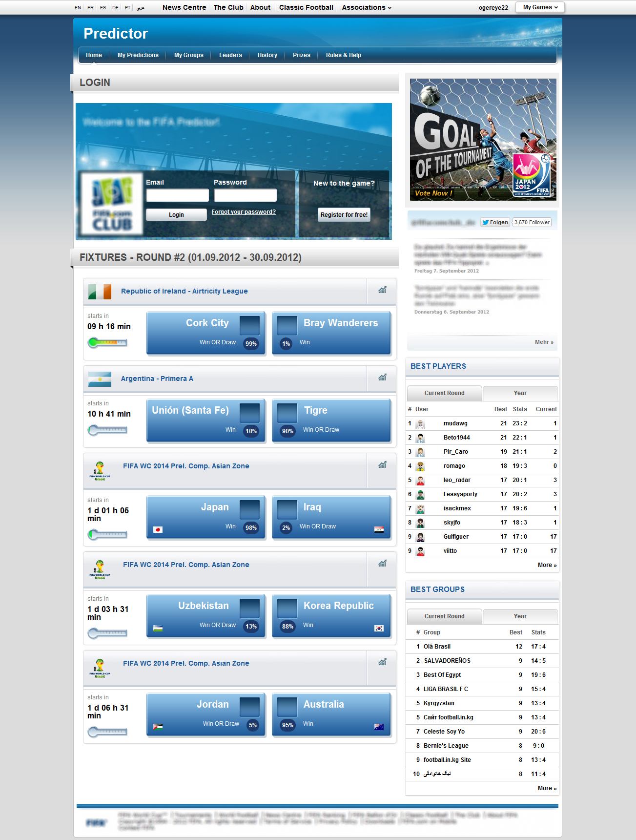Screen dimensions: 636x840
Task: Click stats chart icon above Japan fixture
Action: (x=382, y=465)
